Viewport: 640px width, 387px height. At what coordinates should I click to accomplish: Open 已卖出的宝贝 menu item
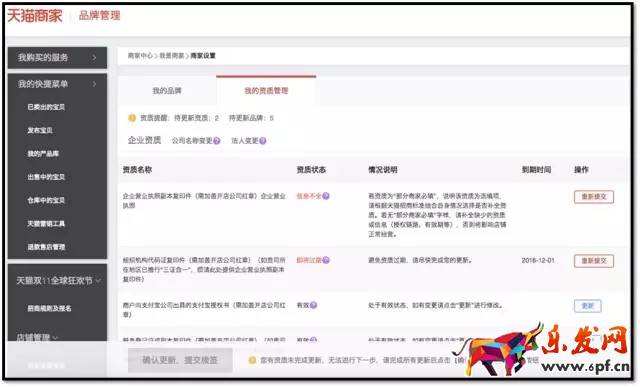tap(46, 107)
